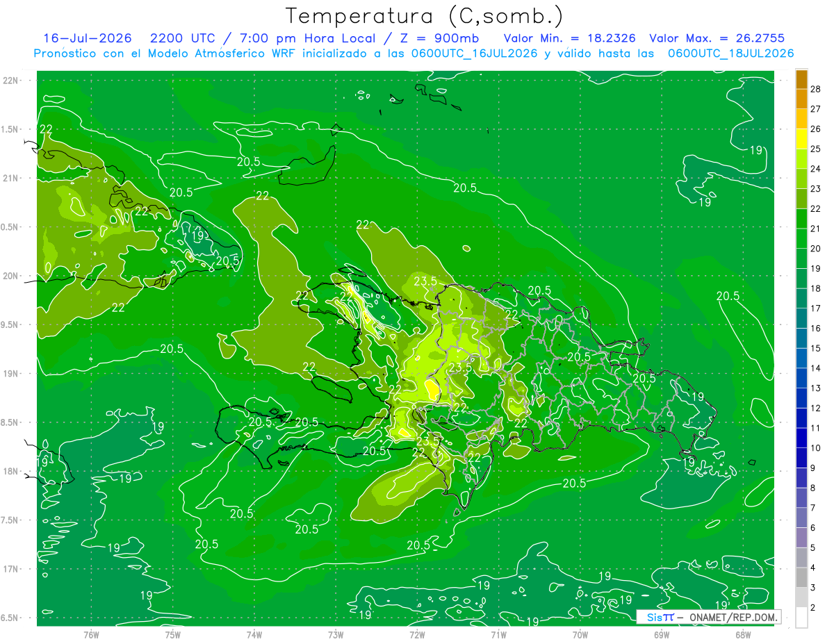Click the '18N' latitude axis label
The image size is (834, 644).
coord(10,471)
